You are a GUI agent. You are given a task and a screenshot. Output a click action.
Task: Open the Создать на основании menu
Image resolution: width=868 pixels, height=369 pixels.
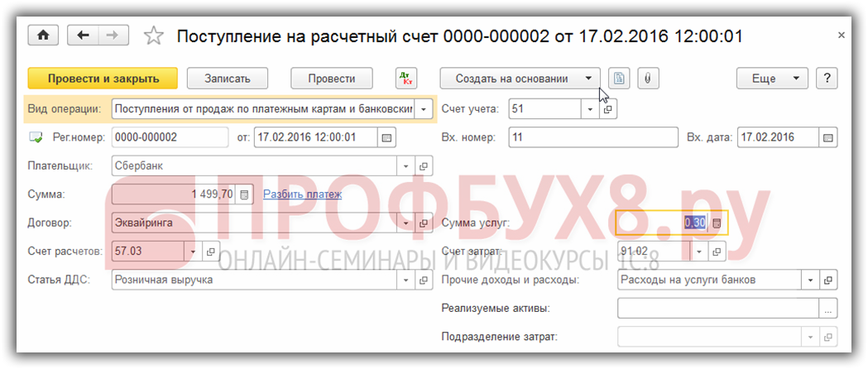pyautogui.click(x=520, y=79)
